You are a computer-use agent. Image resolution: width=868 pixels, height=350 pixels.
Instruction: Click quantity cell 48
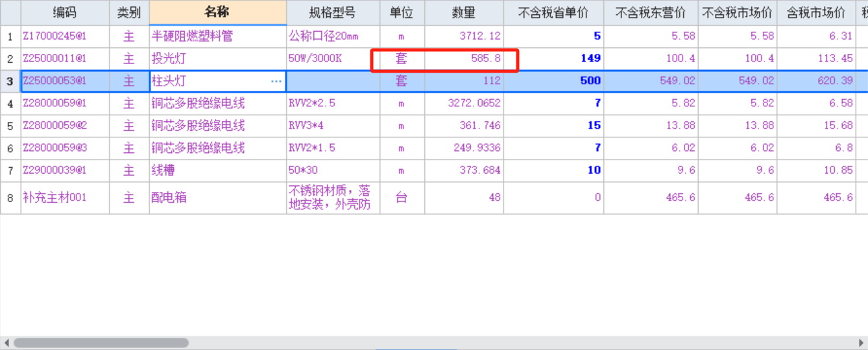pos(464,198)
